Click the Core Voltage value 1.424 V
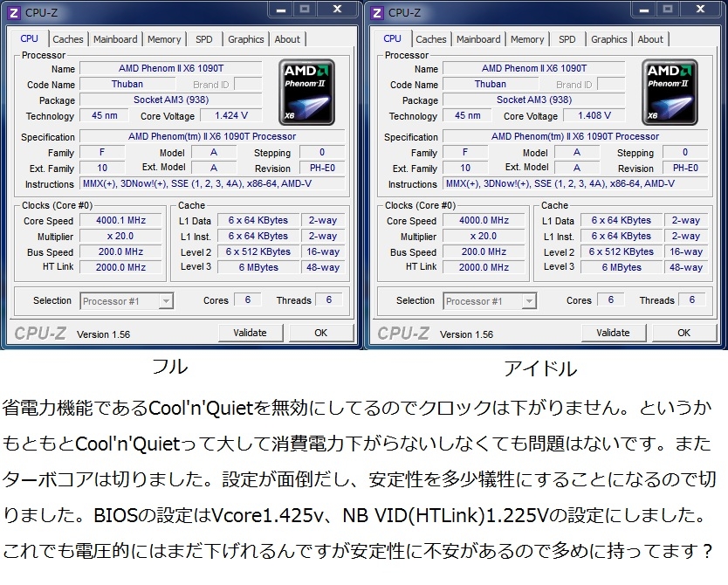728x585 pixels. (231, 115)
